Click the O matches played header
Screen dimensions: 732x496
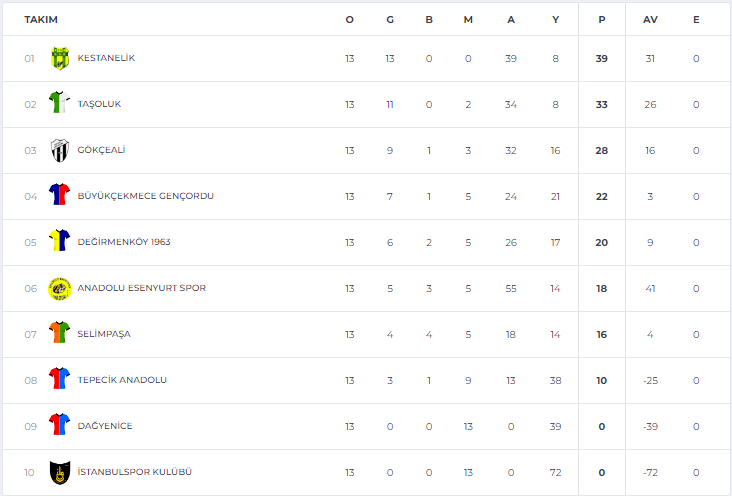point(350,20)
